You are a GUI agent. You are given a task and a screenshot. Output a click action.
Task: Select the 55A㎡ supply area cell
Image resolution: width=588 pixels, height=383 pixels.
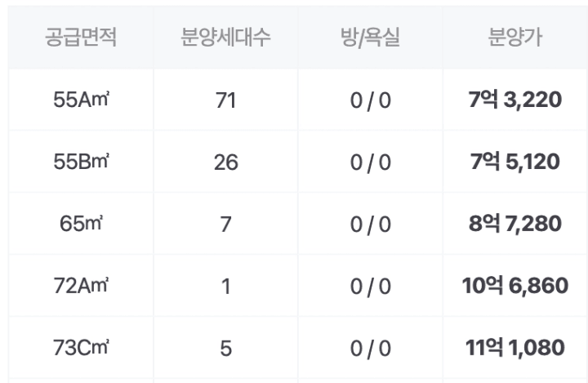pyautogui.click(x=81, y=100)
